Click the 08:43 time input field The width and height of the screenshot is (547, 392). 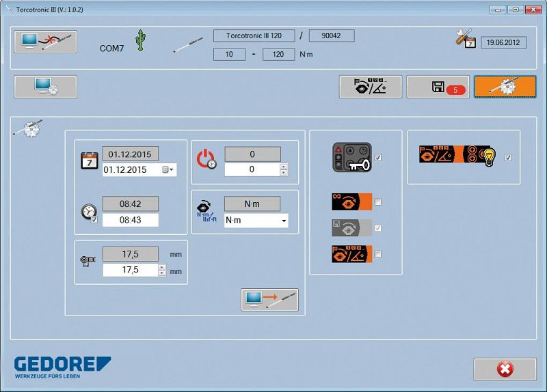pos(130,220)
